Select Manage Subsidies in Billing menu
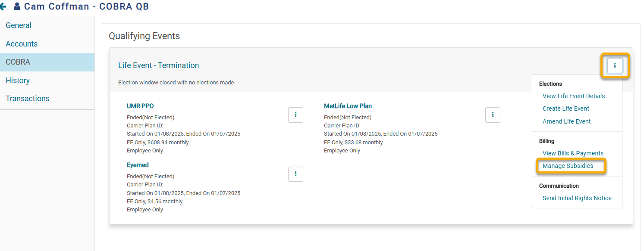The image size is (644, 251). (x=568, y=166)
